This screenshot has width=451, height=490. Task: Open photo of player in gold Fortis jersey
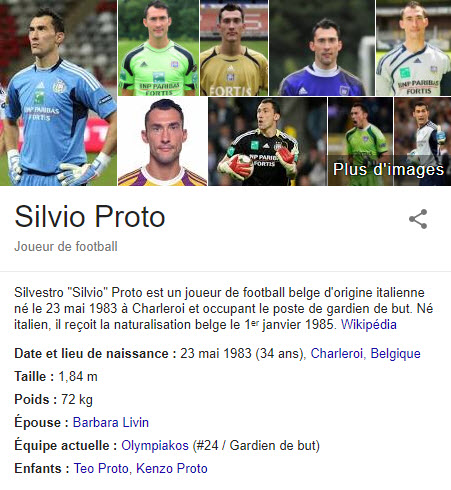click(x=234, y=48)
